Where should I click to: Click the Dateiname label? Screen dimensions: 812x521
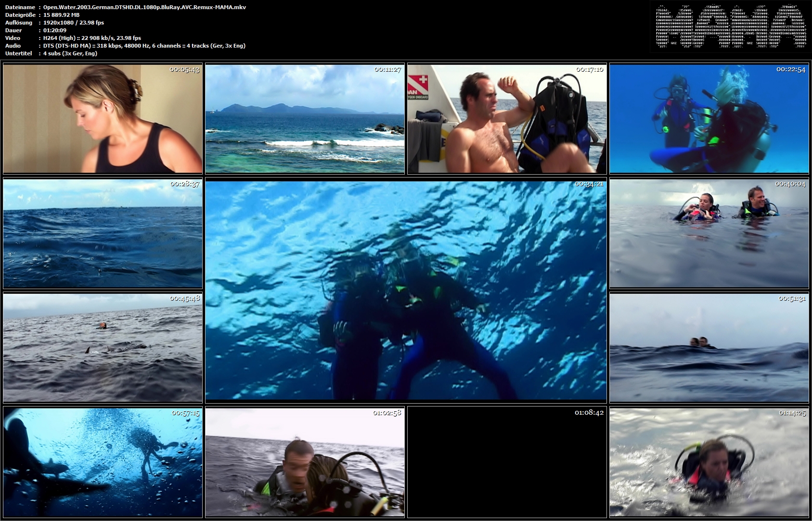(20, 7)
